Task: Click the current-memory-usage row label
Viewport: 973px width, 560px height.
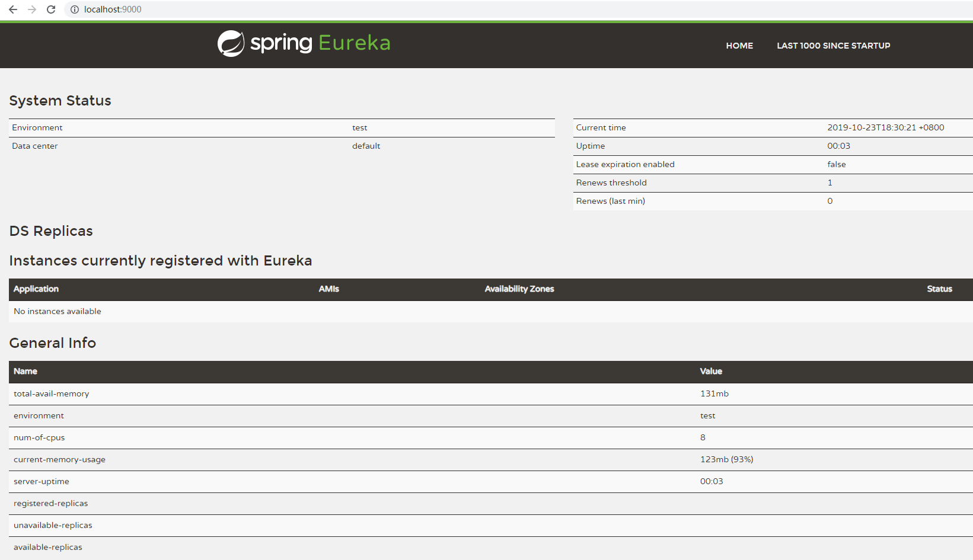Action: [x=59, y=459]
